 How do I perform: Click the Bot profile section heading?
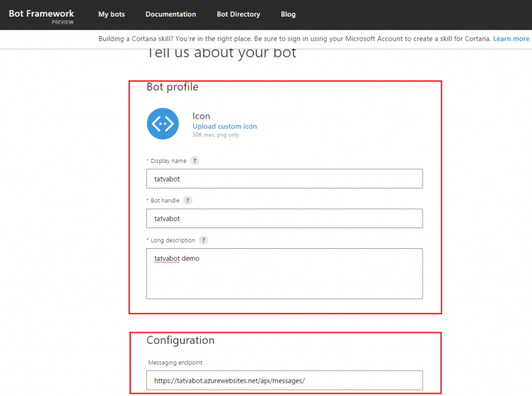(x=172, y=87)
